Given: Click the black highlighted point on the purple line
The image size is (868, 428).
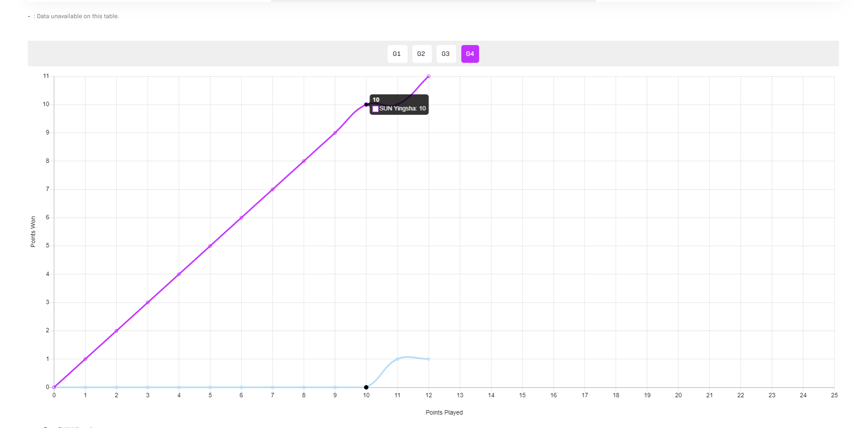Looking at the screenshot, I should [x=366, y=104].
